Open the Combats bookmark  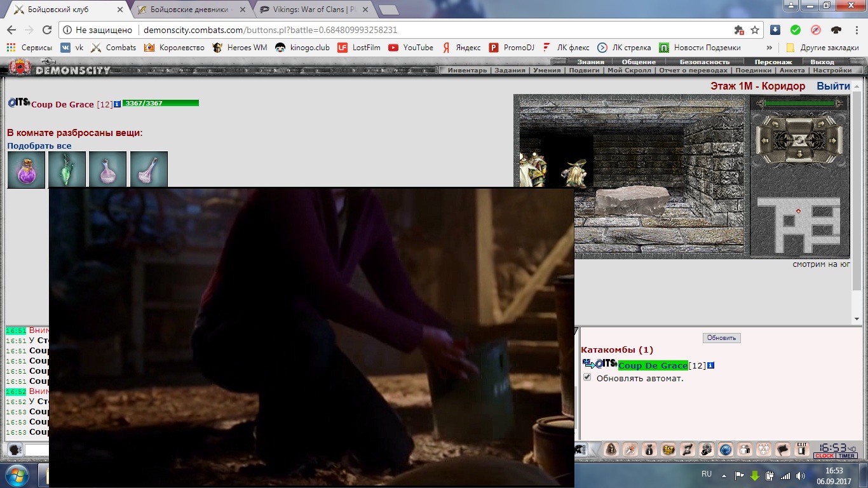click(x=114, y=48)
